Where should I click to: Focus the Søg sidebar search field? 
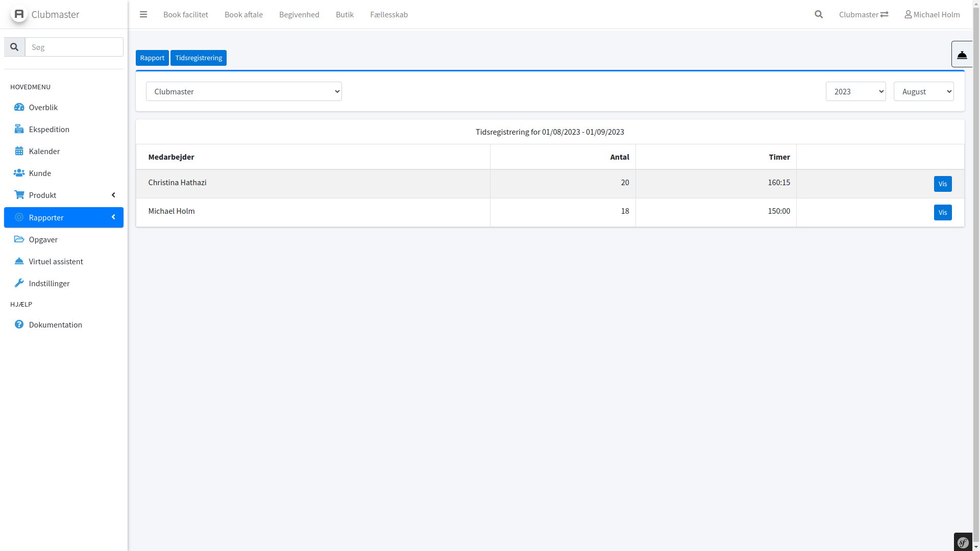tap(74, 47)
